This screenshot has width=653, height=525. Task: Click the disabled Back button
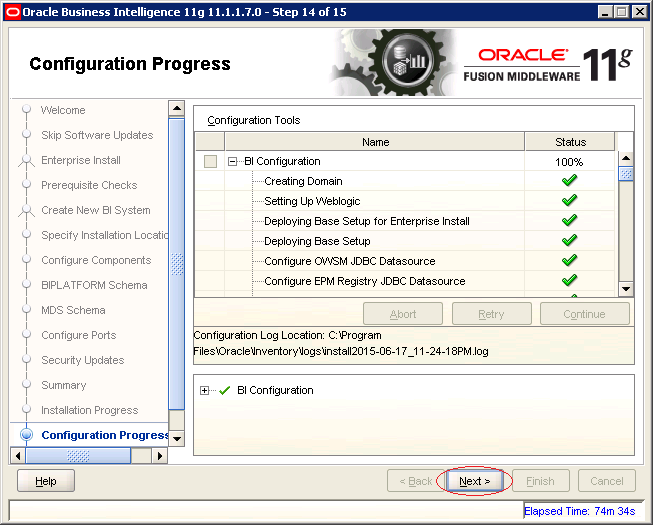point(416,481)
